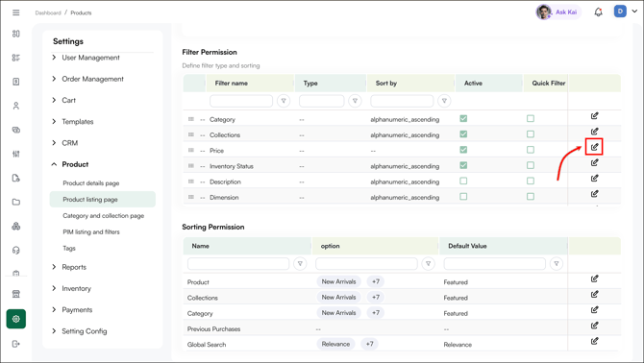Edit the Collections sorting row
This screenshot has height=363, width=644.
[594, 295]
